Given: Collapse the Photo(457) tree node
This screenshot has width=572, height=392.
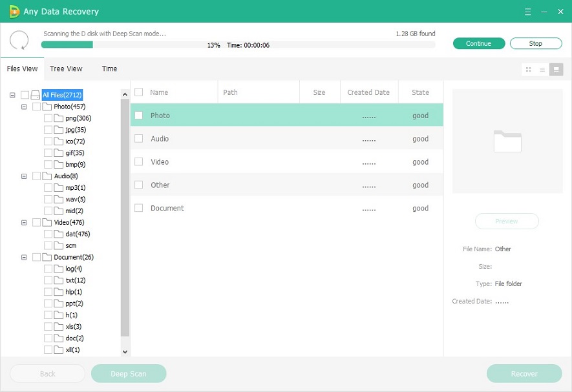Looking at the screenshot, I should (24, 107).
